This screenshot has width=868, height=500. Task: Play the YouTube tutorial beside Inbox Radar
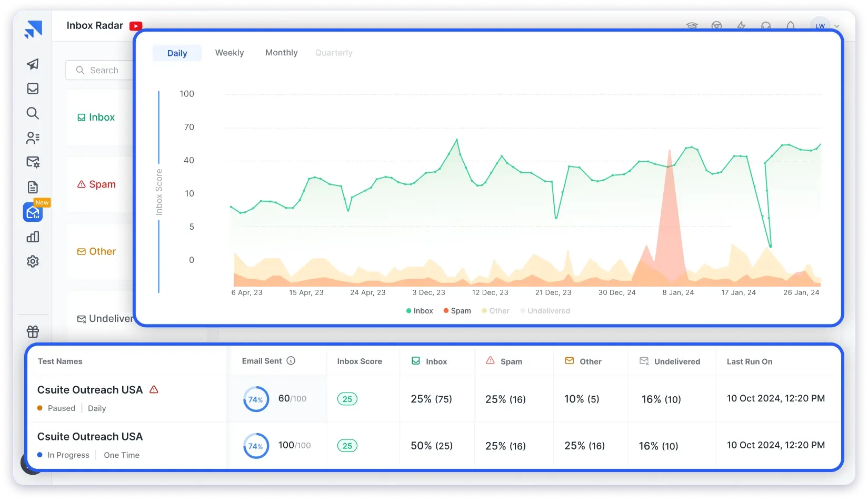click(x=136, y=26)
